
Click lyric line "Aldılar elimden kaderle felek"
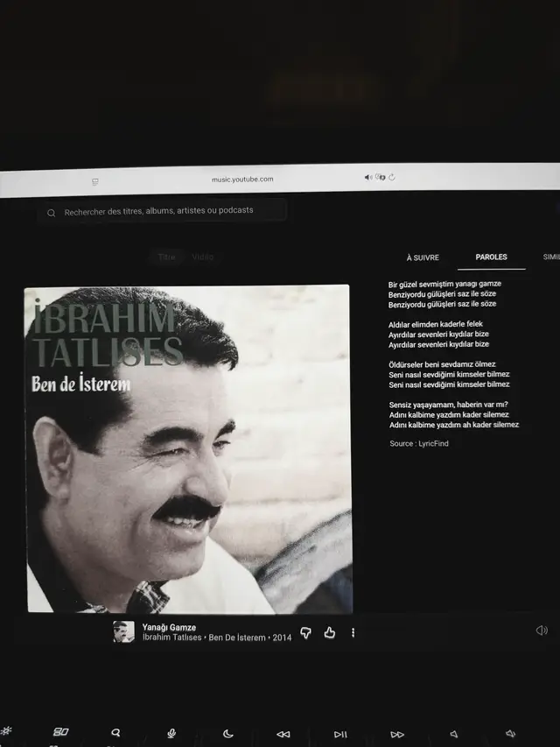436,324
